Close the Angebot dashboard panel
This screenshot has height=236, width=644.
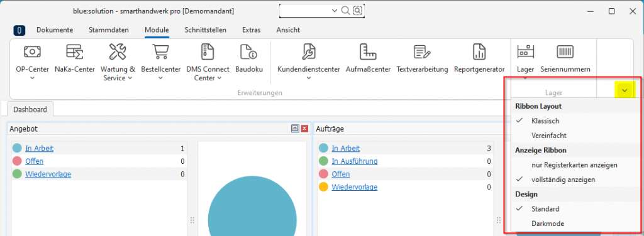[304, 129]
